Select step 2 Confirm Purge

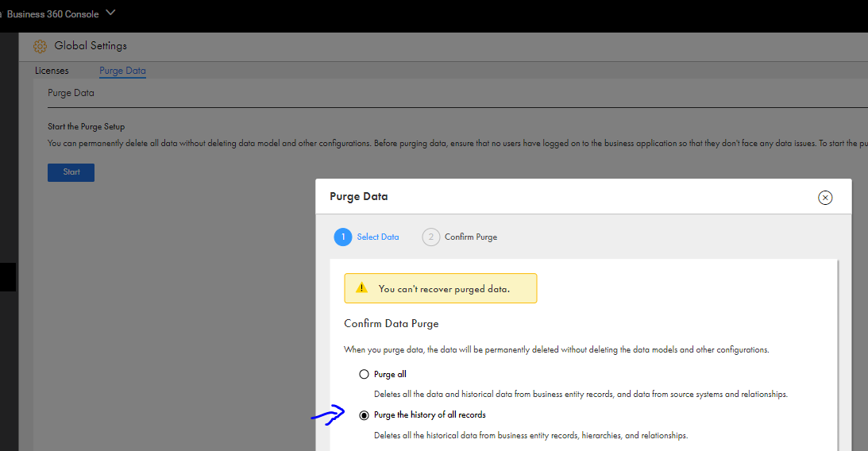(460, 237)
